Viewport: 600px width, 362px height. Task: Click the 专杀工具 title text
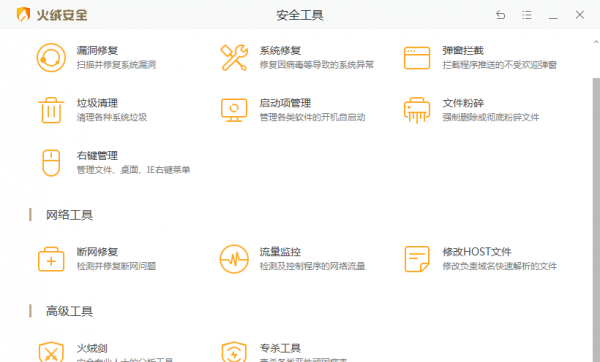tap(280, 348)
